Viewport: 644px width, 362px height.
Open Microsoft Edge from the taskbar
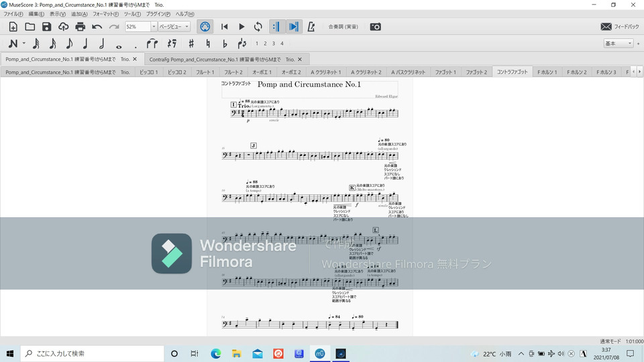[x=215, y=353]
